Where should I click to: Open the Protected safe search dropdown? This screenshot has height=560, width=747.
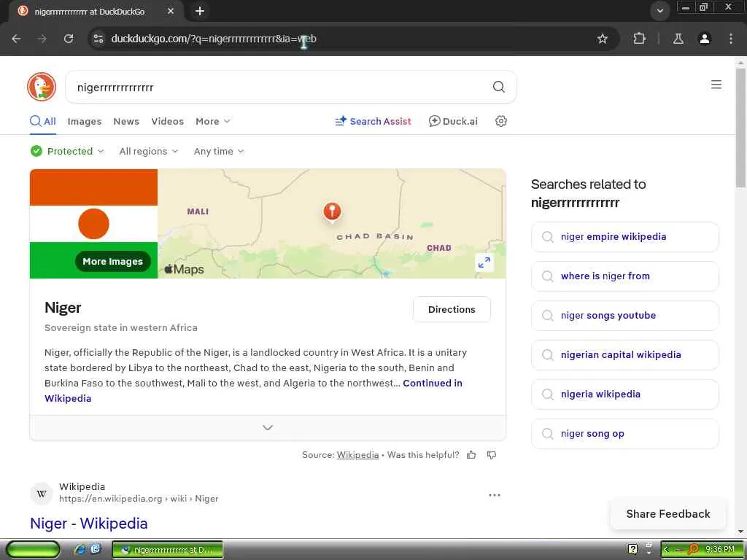pos(67,151)
